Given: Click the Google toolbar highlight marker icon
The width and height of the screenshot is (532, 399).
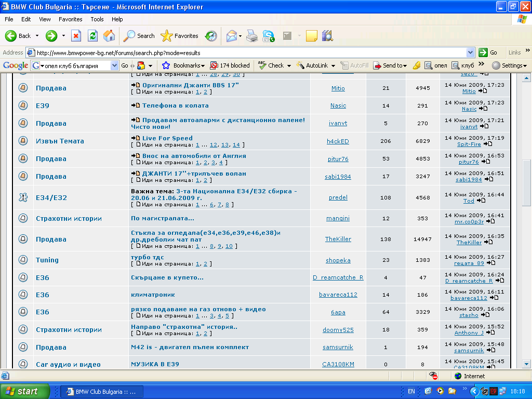Looking at the screenshot, I should tap(417, 65).
